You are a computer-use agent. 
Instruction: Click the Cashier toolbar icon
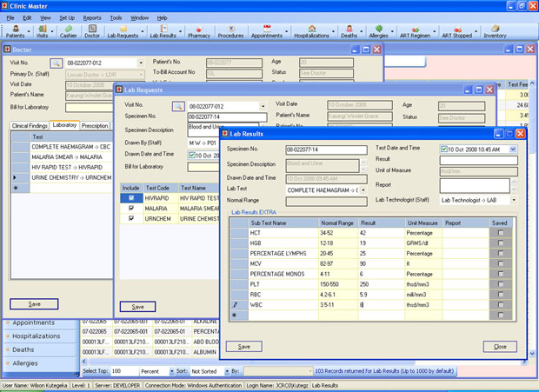(67, 32)
